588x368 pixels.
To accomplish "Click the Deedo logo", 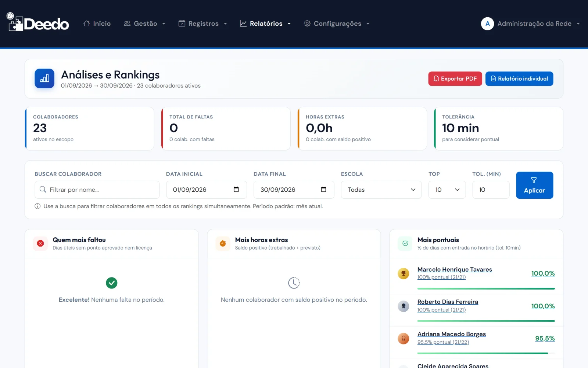I will (x=37, y=22).
